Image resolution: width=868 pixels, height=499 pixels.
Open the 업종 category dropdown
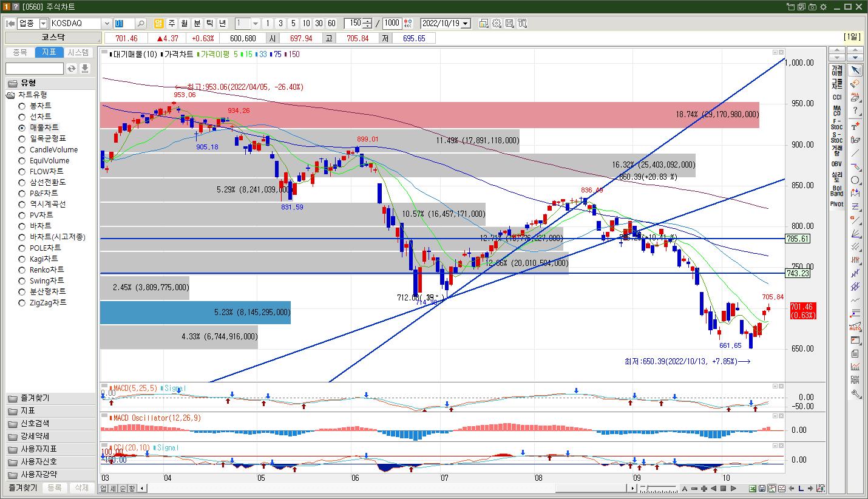[43, 24]
